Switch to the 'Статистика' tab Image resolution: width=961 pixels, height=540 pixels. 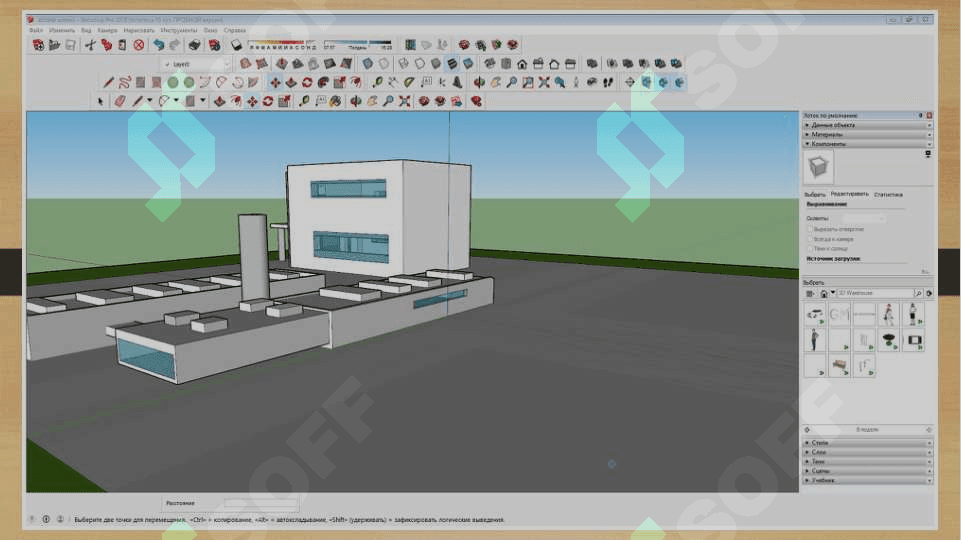click(x=888, y=194)
